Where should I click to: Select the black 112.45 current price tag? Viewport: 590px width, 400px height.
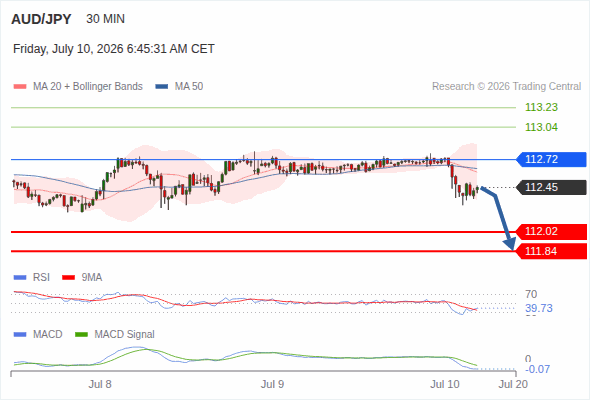[551, 187]
